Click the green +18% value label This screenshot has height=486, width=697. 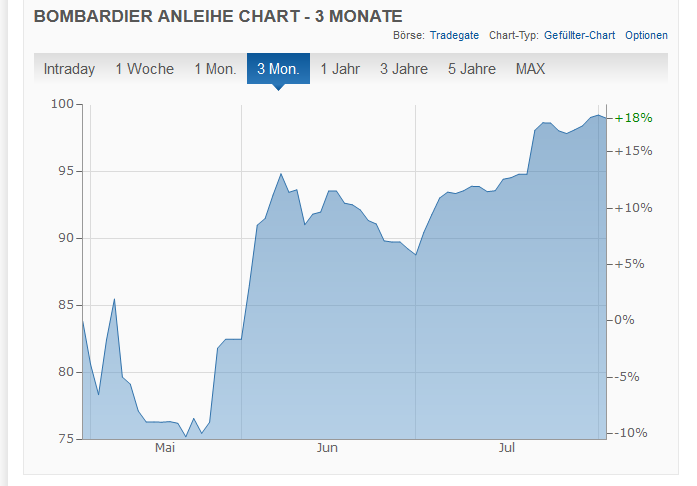click(633, 118)
